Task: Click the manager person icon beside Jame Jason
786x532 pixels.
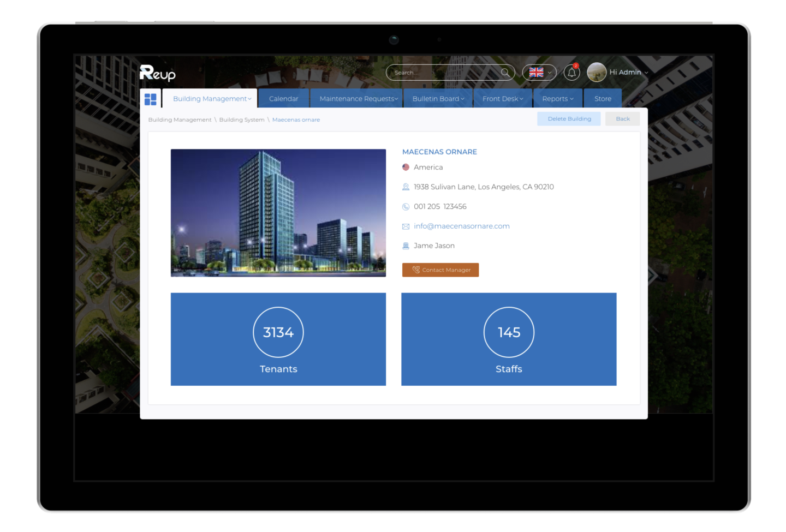Action: pyautogui.click(x=406, y=246)
